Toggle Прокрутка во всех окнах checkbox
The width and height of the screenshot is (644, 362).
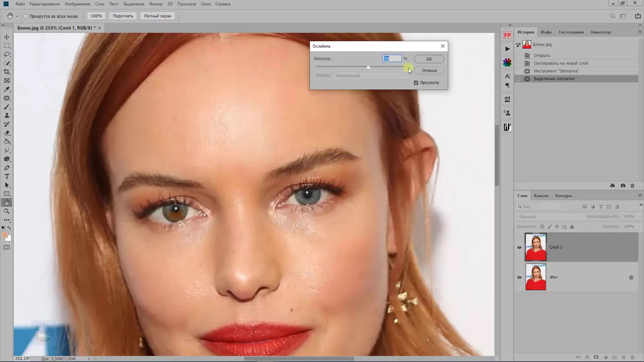pos(26,16)
